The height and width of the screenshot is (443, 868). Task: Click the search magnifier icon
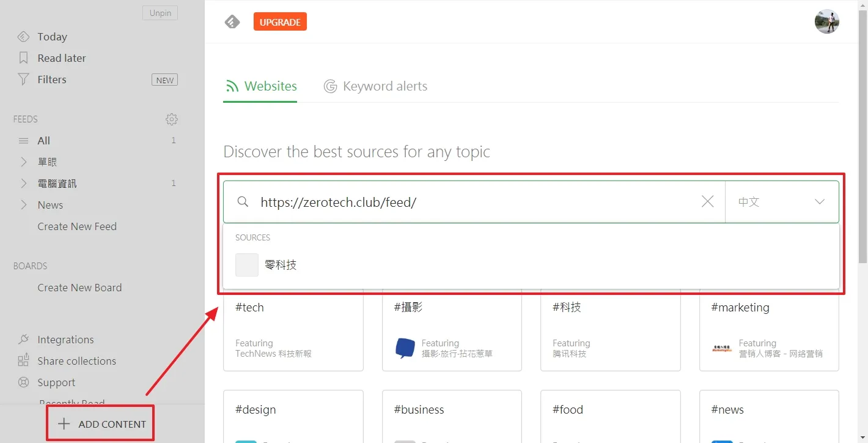click(243, 202)
